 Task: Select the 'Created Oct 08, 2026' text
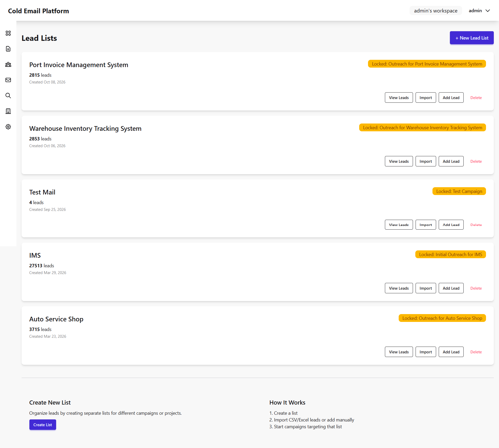(47, 82)
